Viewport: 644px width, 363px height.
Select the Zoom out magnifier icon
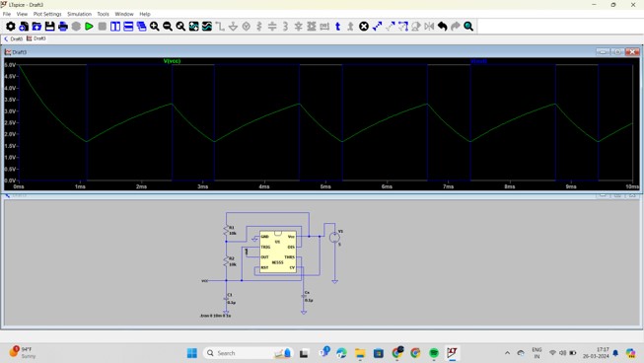(168, 27)
